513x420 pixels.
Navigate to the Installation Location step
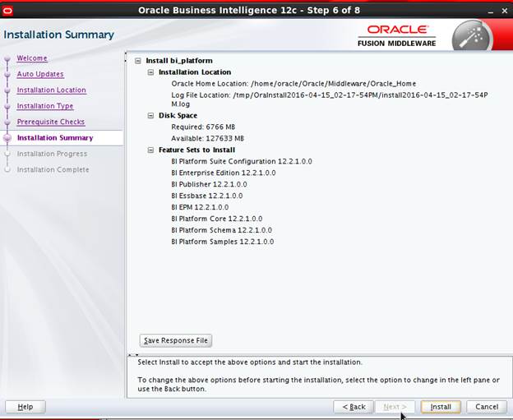[x=51, y=90]
